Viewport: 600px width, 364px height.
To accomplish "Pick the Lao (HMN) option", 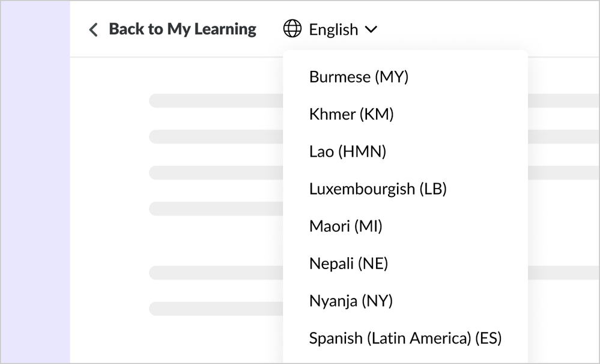I will click(348, 151).
